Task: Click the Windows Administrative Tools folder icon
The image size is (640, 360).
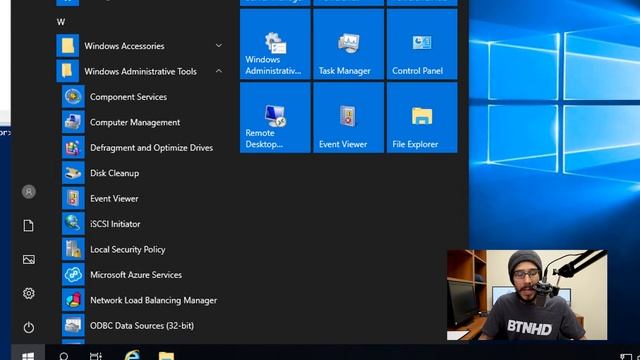Action: click(67, 71)
